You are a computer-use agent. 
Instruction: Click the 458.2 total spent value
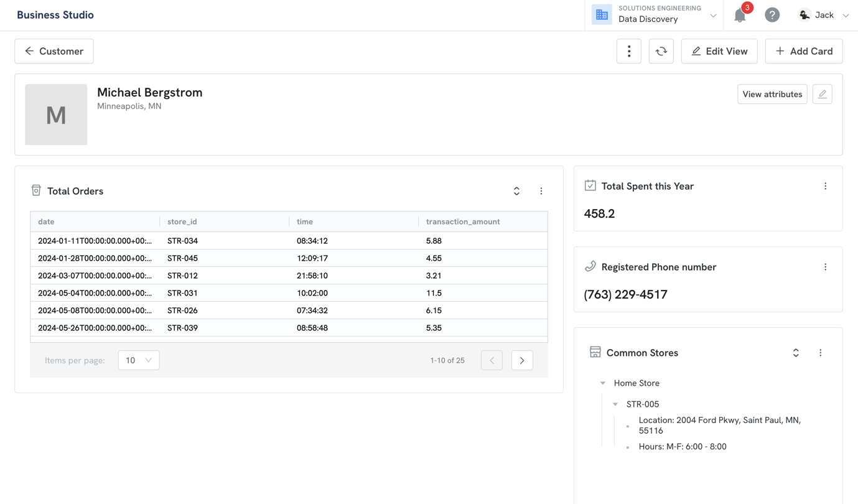click(x=599, y=213)
